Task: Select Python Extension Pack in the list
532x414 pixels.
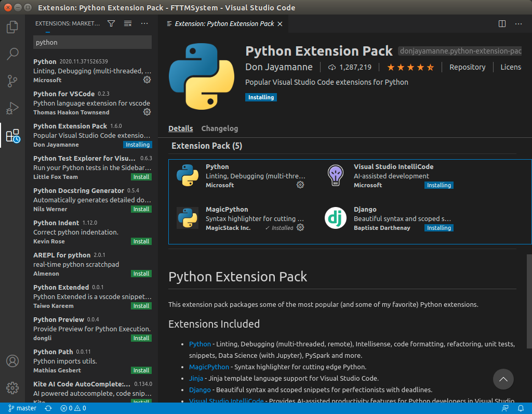Action: click(x=92, y=135)
